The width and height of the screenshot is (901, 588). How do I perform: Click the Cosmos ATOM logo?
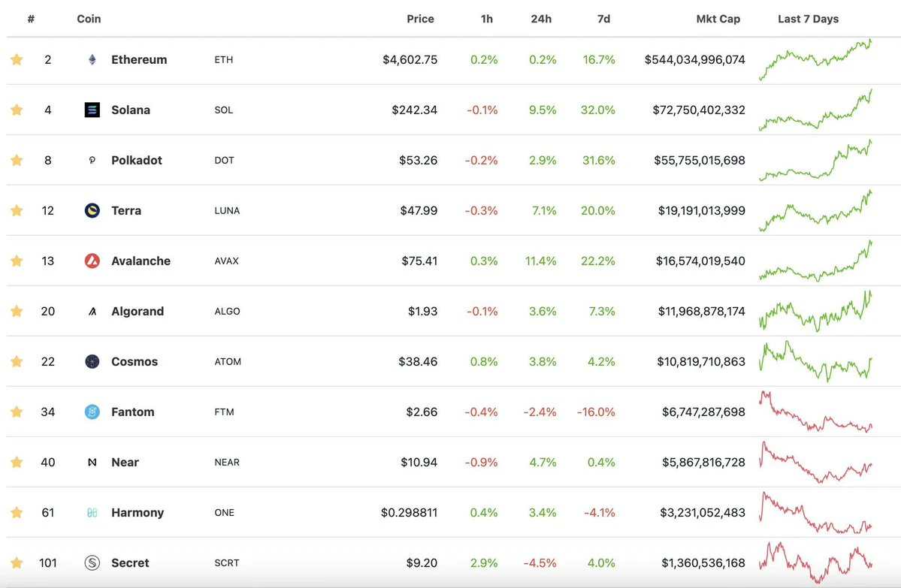[92, 361]
